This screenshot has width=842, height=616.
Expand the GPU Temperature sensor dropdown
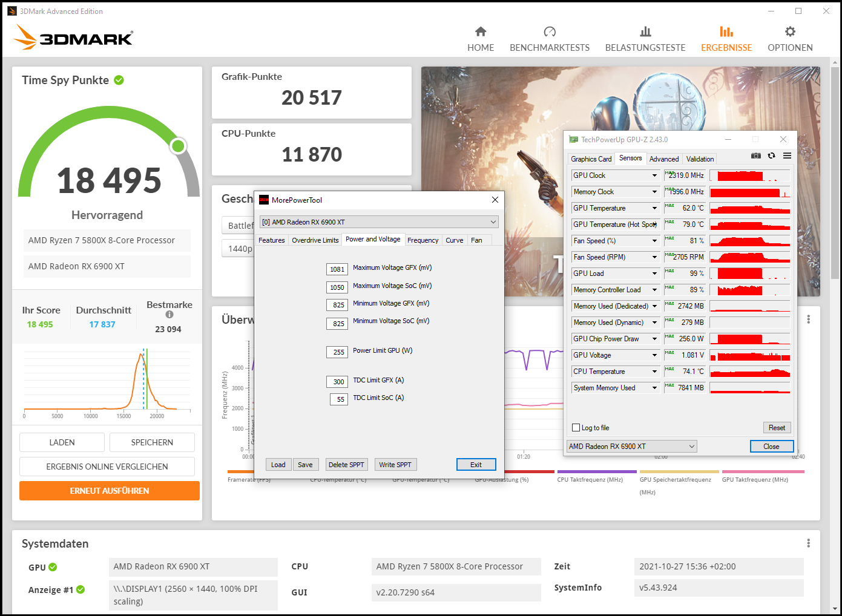point(654,208)
